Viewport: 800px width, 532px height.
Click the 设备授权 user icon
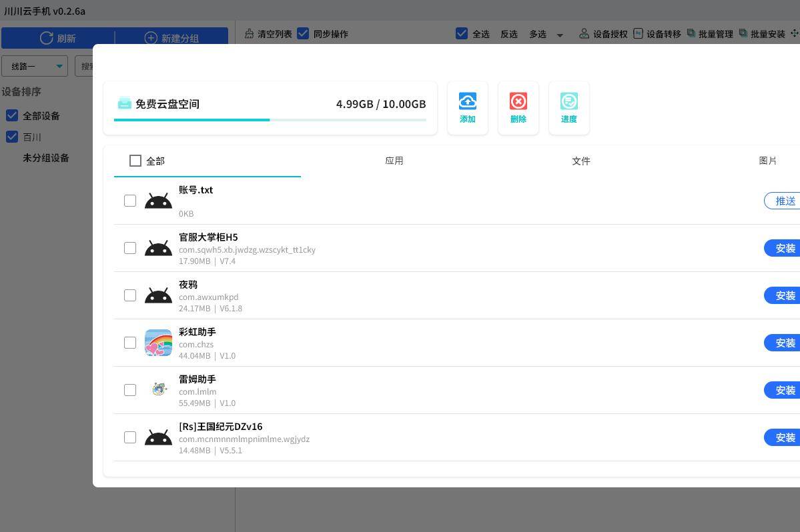pyautogui.click(x=584, y=33)
